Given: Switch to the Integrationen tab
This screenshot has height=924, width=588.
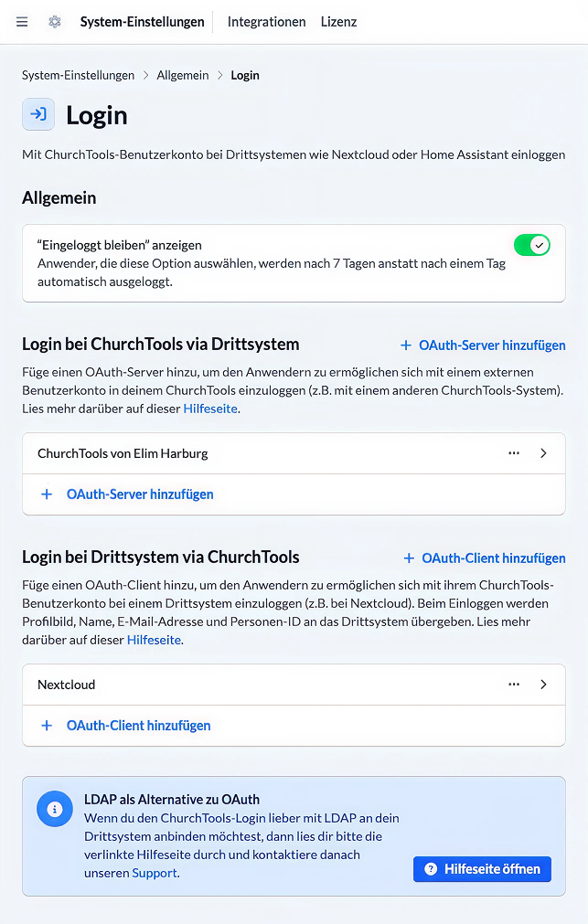Looking at the screenshot, I should [x=266, y=22].
